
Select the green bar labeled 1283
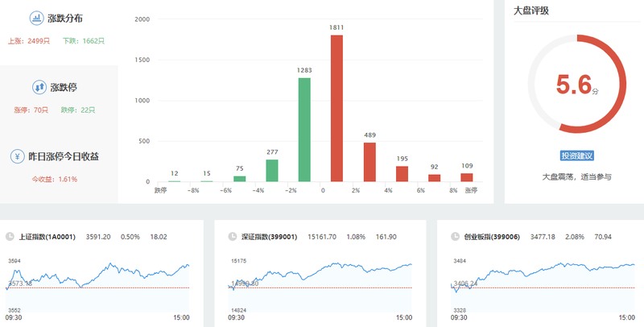(304, 129)
